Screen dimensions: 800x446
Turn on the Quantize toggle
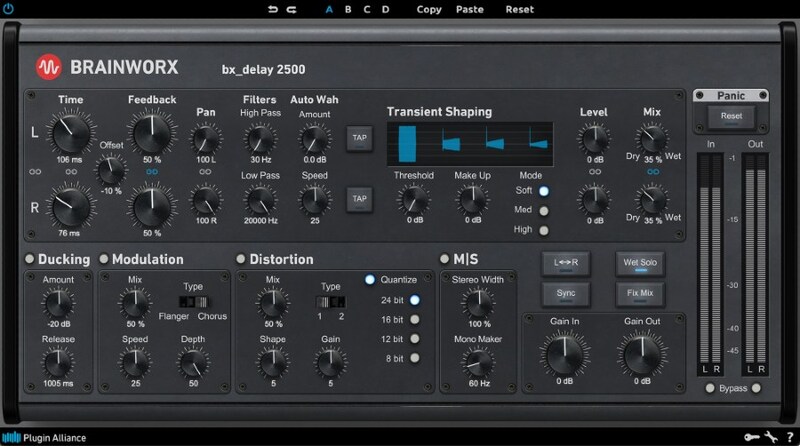pos(369,279)
